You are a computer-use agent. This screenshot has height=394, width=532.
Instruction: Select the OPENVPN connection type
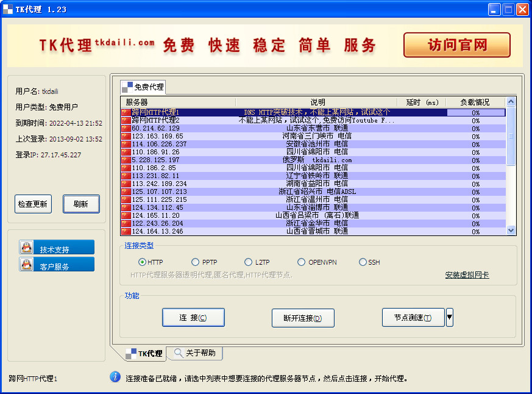(x=301, y=262)
